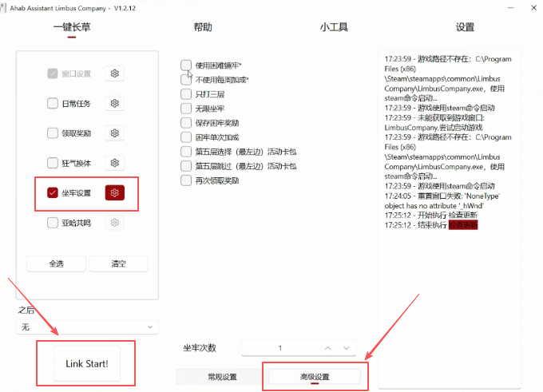Open the gear settings for 日常任务
543x392 pixels.
click(x=116, y=103)
